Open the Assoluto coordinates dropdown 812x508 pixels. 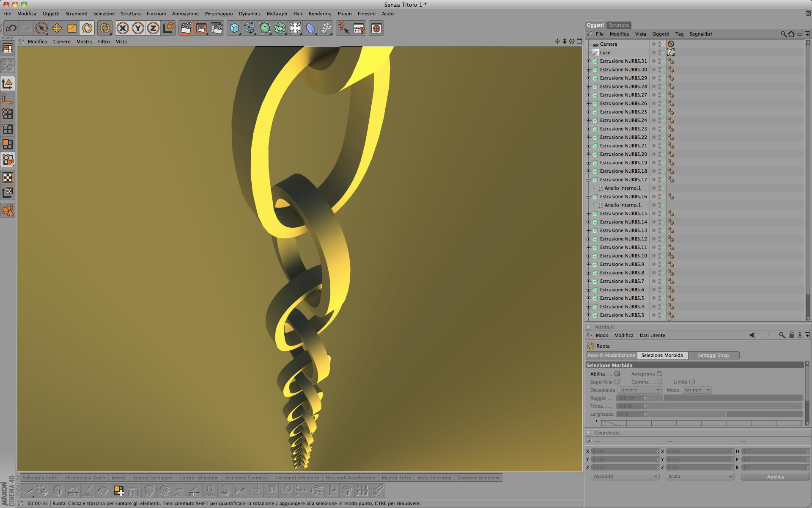625,477
